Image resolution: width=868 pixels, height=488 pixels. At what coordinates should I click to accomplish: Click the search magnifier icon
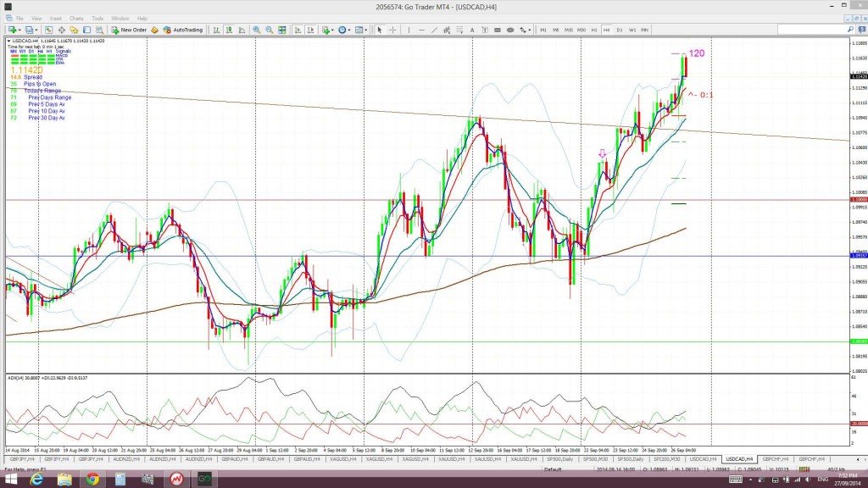851,30
